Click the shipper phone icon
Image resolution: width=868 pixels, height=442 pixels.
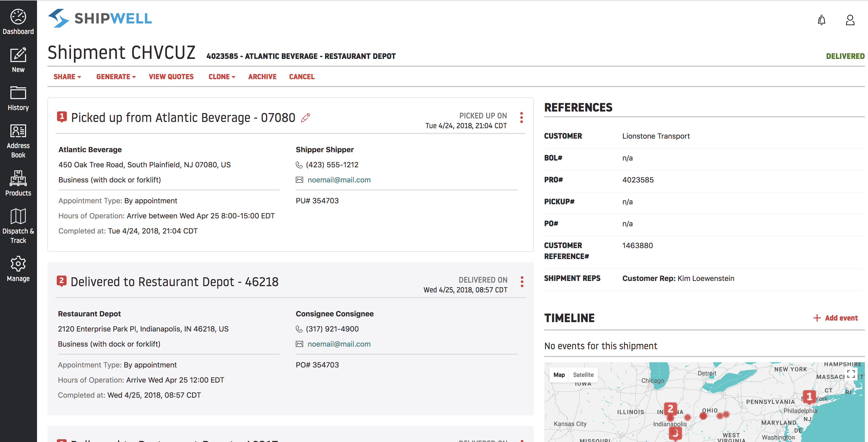(x=299, y=165)
